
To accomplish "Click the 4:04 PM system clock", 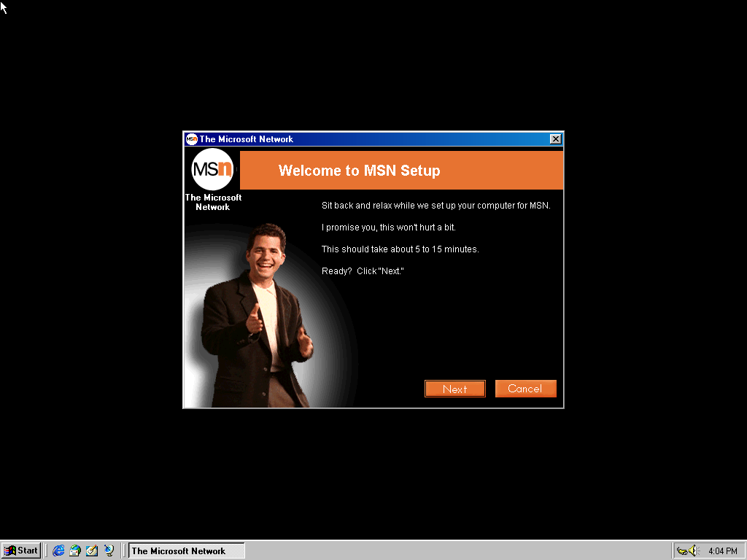I will point(722,551).
